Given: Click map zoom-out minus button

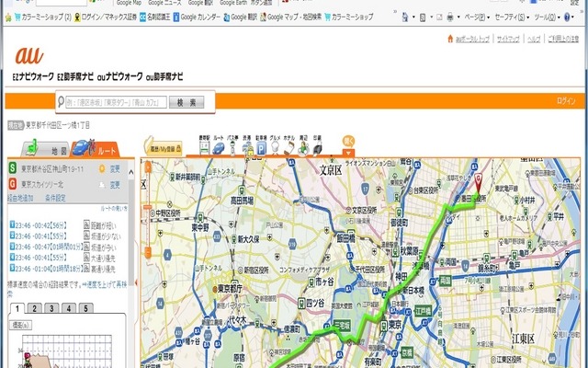Looking at the screenshot, I should pyautogui.click(x=148, y=252).
